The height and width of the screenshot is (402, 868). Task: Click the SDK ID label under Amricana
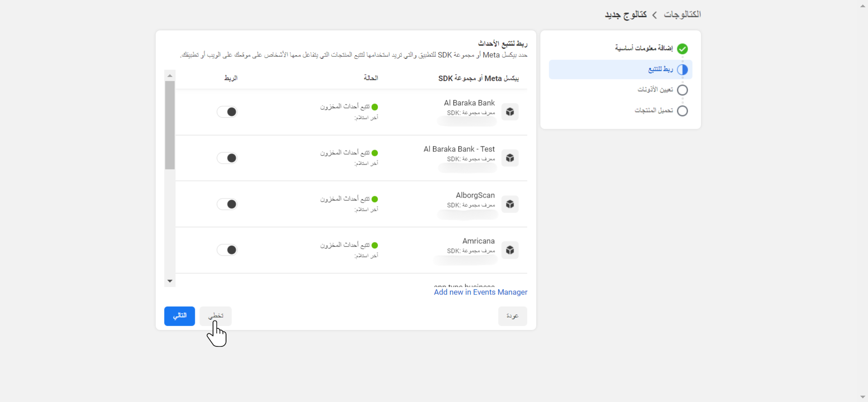pyautogui.click(x=471, y=251)
